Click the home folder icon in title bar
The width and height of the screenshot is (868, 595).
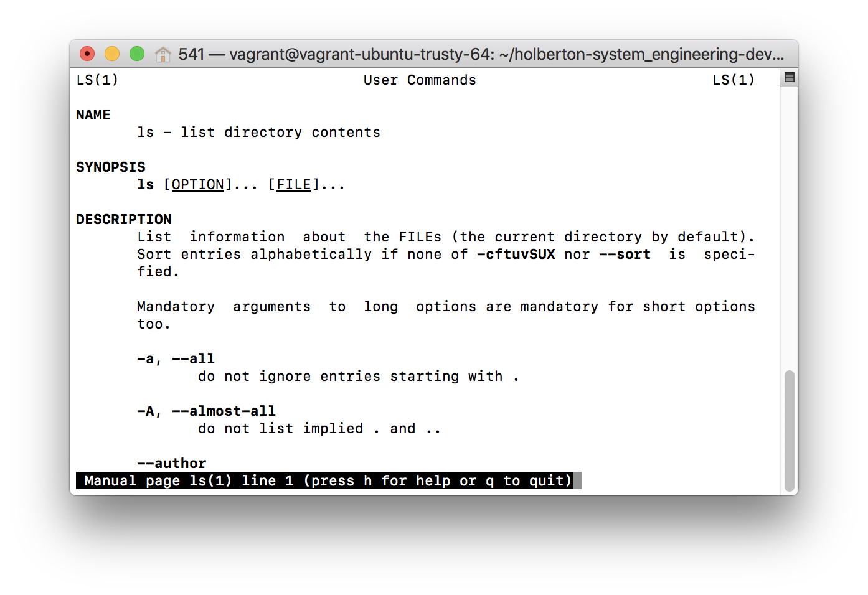163,54
